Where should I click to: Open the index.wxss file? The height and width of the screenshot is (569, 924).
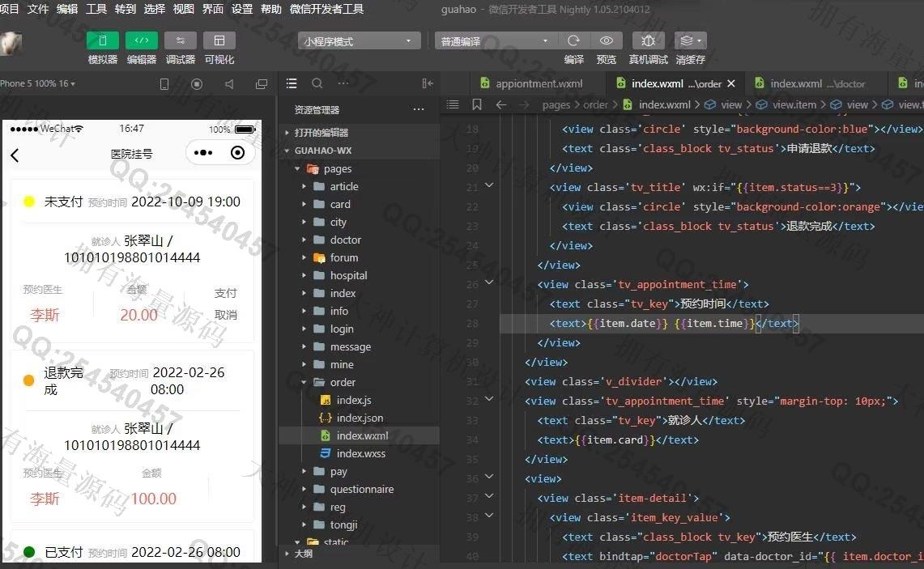(x=360, y=453)
